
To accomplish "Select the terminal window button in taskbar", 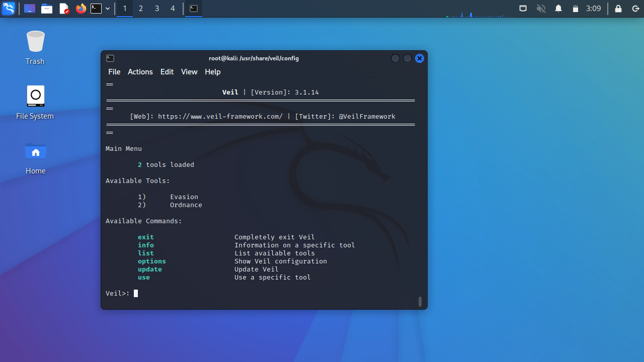I will click(194, 9).
